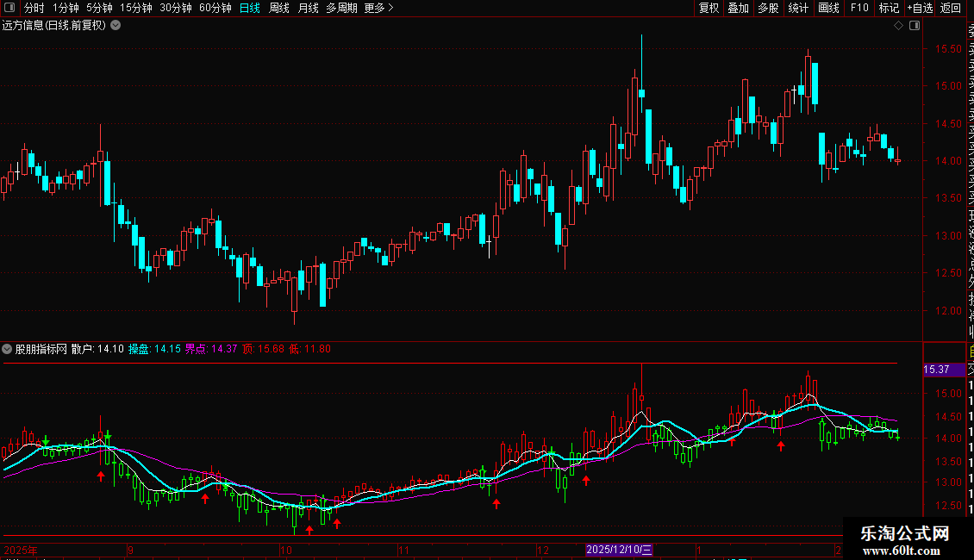The width and height of the screenshot is (974, 560).
Task: Click the 12.00 label on main price axis
Action: (948, 310)
